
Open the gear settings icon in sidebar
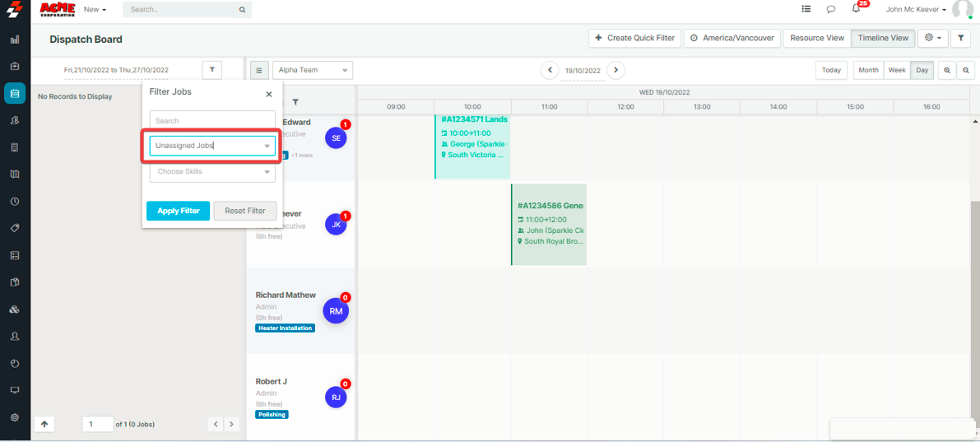click(x=15, y=417)
